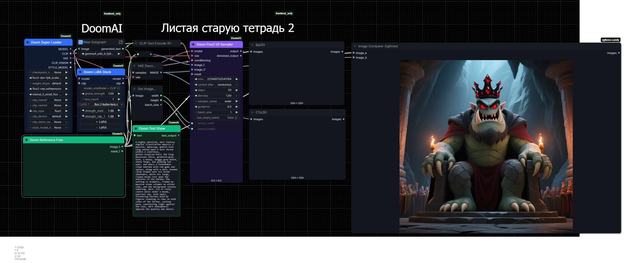Viewport: 644px width, 263px height.
Task: Increase guidance with the right arrow
Action: 237,107
